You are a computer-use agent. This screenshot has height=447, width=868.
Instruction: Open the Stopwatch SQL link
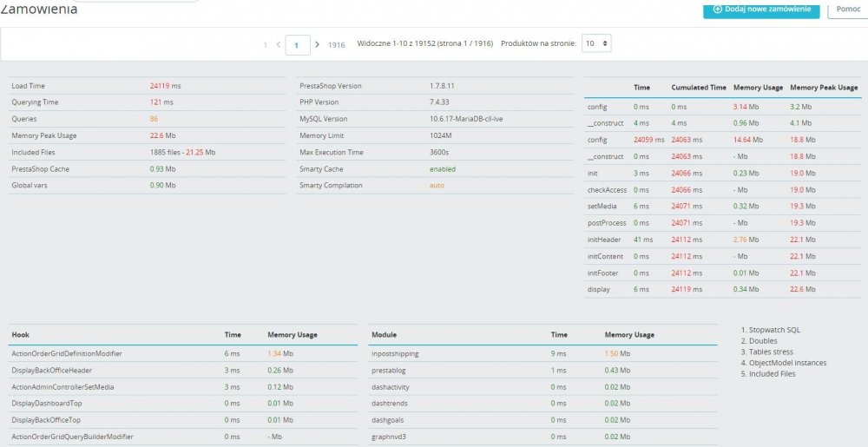coord(776,330)
